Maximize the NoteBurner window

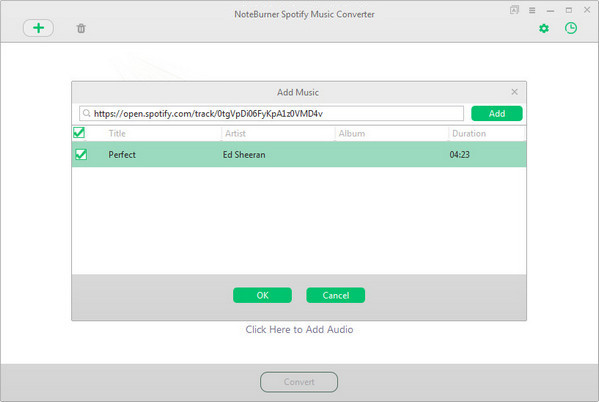coord(569,10)
